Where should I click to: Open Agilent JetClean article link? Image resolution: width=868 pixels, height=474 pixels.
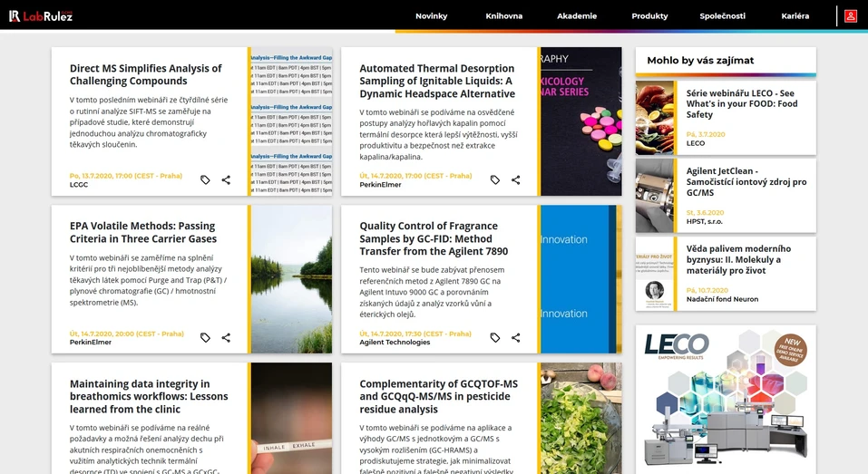click(746, 181)
